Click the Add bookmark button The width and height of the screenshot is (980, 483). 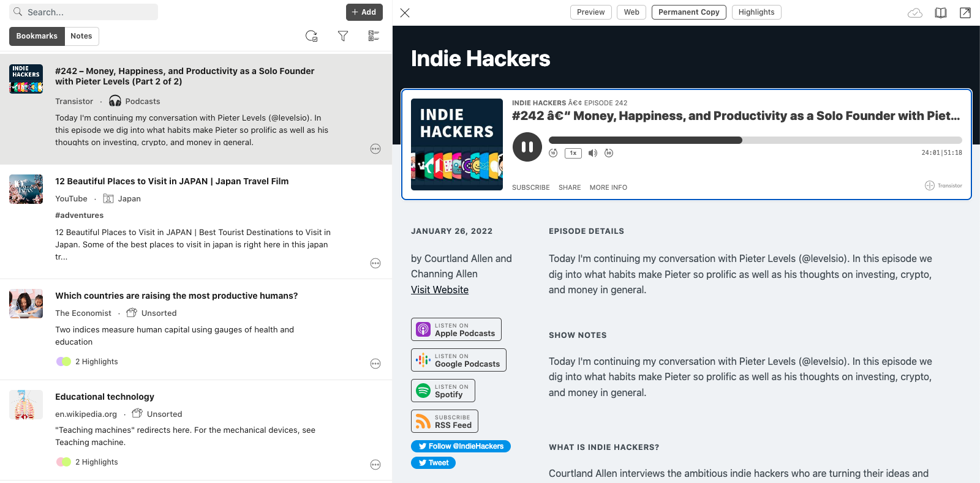click(x=364, y=12)
